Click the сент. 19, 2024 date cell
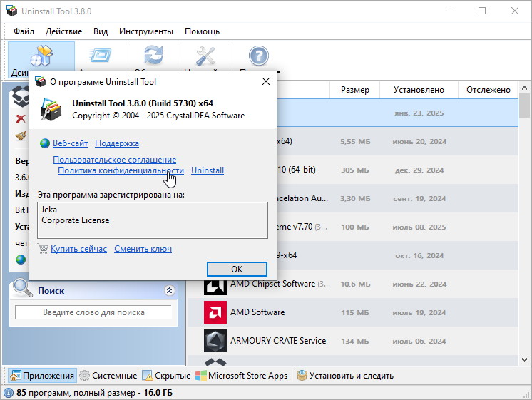This screenshot has width=532, height=400. coord(419,198)
